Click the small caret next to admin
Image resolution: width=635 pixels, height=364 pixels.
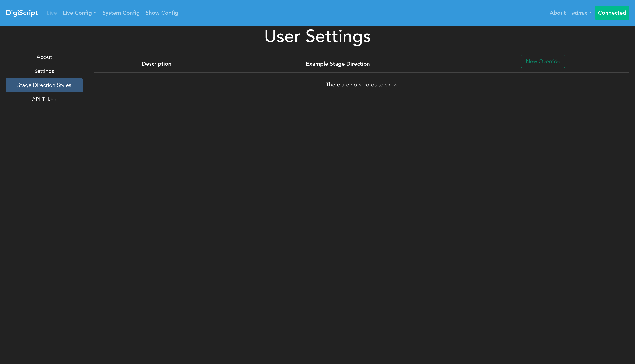point(591,12)
